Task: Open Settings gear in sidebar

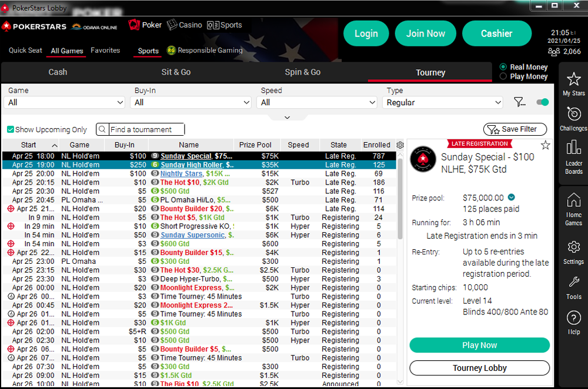Action: pos(573,247)
